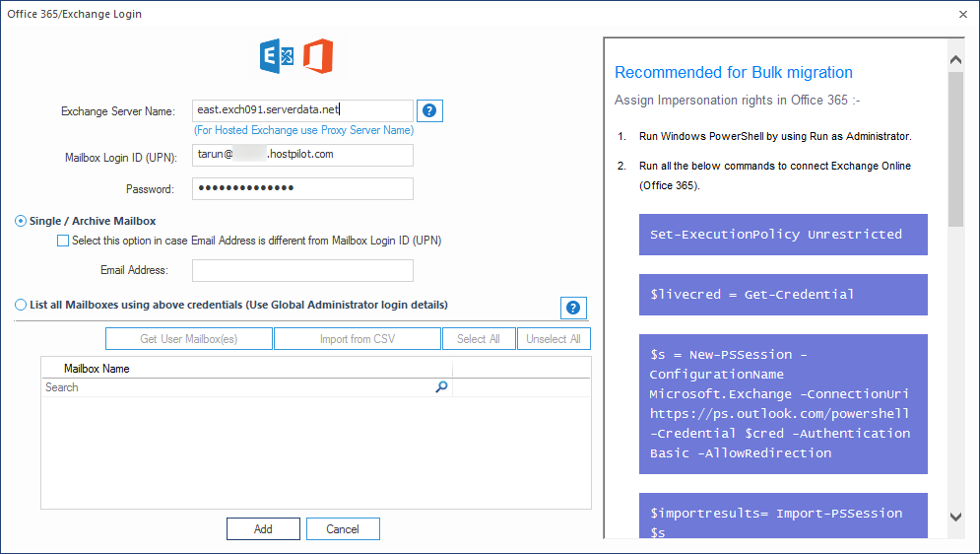
Task: Click Import from CSV button
Action: [x=358, y=339]
